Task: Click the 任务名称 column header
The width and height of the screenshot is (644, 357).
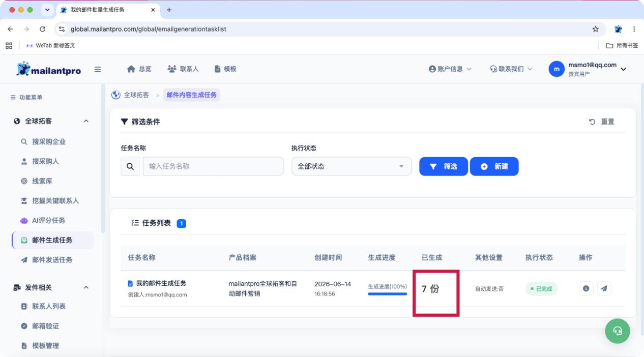Action: [141, 258]
